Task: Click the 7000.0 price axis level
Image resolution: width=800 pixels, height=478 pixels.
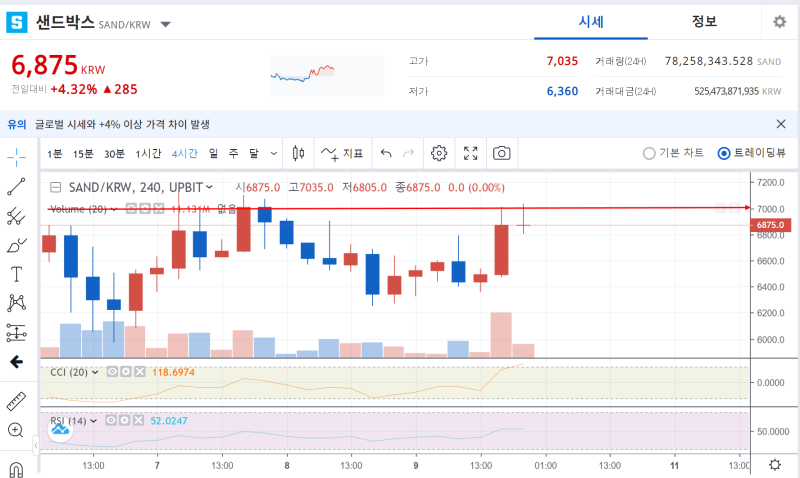Action: pos(770,209)
